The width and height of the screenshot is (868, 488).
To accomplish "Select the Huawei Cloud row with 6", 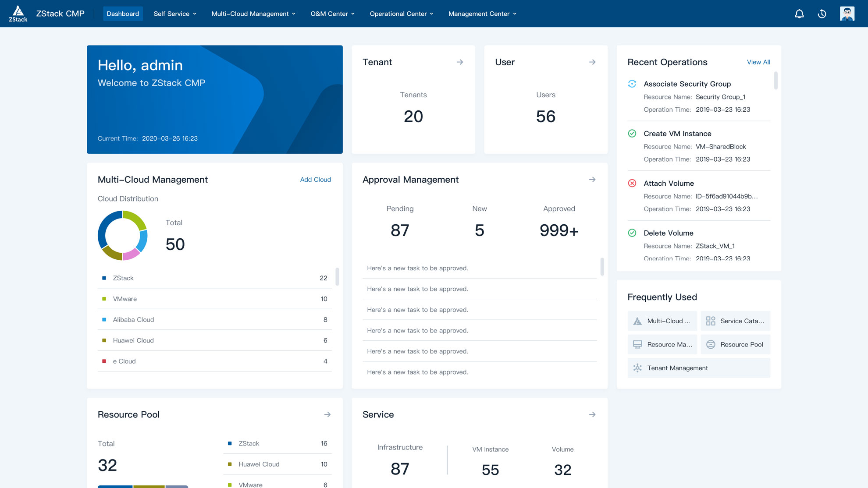I will 214,340.
